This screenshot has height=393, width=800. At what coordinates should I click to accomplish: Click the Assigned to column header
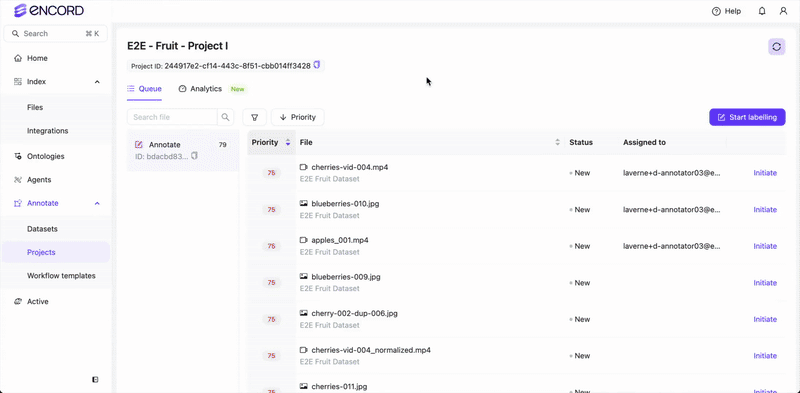[x=644, y=142]
